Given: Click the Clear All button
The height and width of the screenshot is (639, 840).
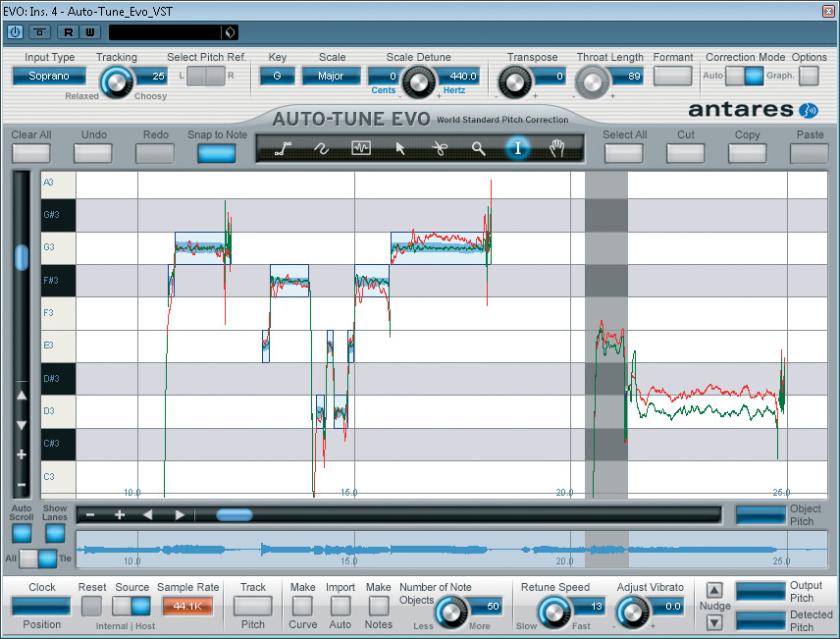Looking at the screenshot, I should (31, 153).
